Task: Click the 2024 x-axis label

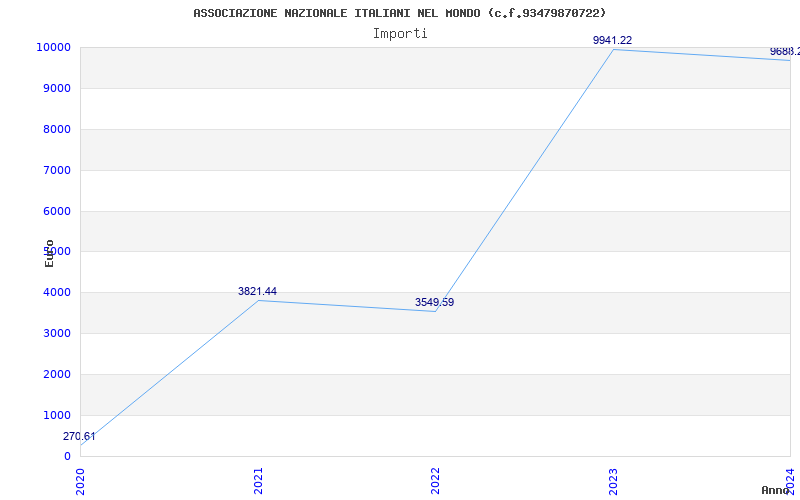Action: [x=790, y=481]
